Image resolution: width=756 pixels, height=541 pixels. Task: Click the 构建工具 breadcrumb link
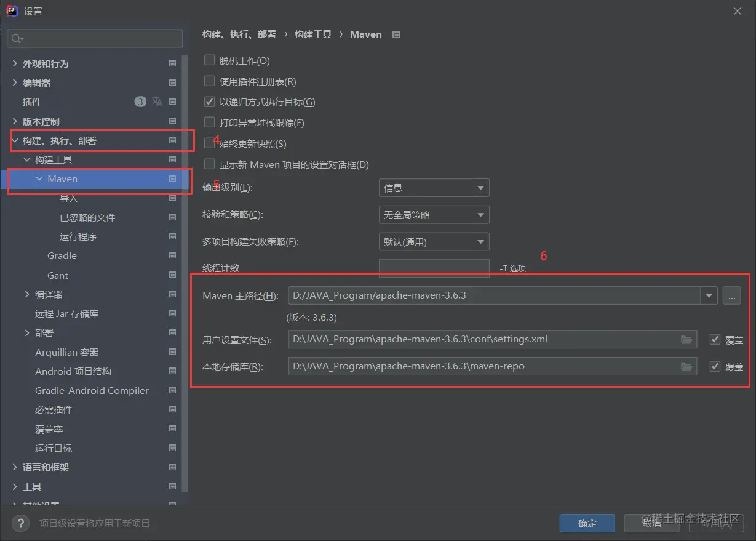313,34
